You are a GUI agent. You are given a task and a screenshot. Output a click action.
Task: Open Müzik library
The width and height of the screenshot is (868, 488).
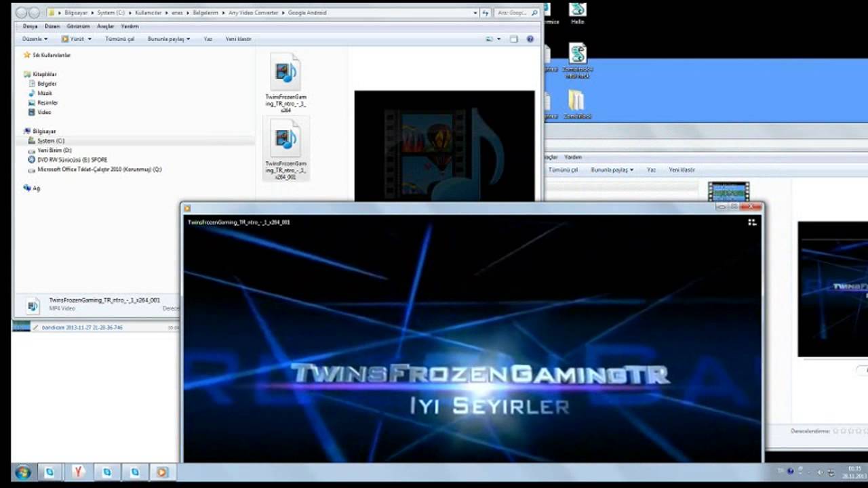[x=41, y=93]
